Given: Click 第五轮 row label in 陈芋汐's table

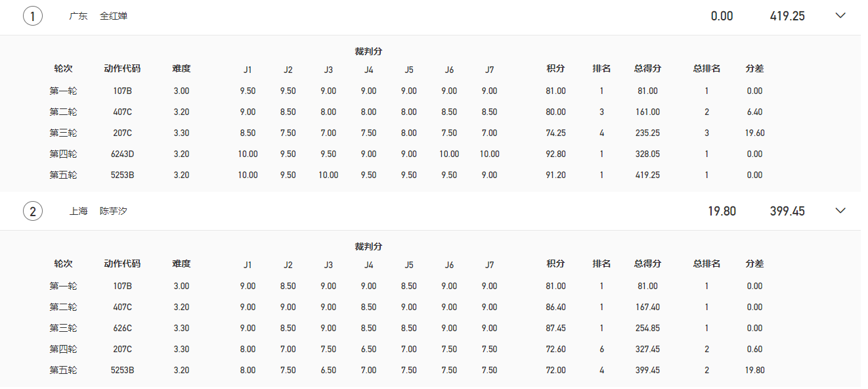Looking at the screenshot, I should pyautogui.click(x=63, y=370).
